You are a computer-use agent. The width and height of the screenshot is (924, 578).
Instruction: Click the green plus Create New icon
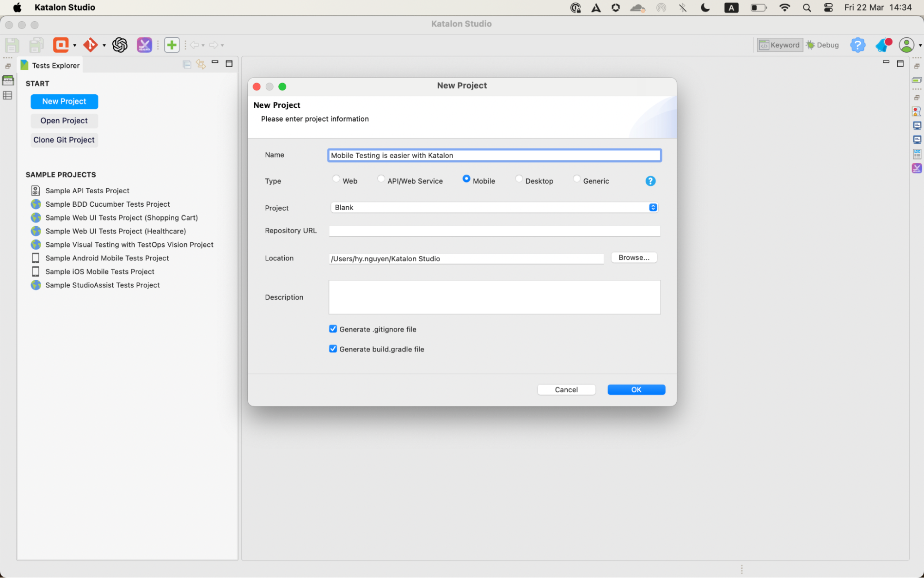pos(171,45)
